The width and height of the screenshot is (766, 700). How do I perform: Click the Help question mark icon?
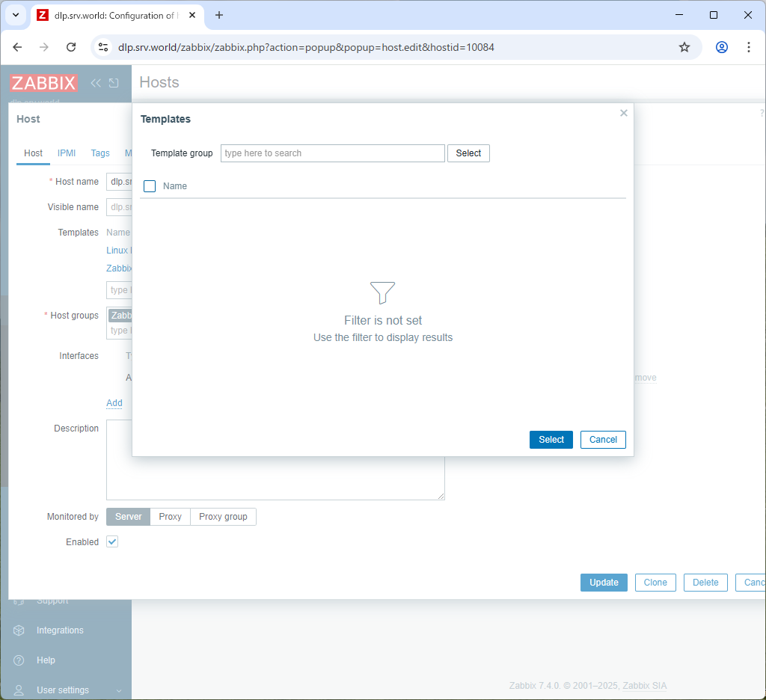19,660
